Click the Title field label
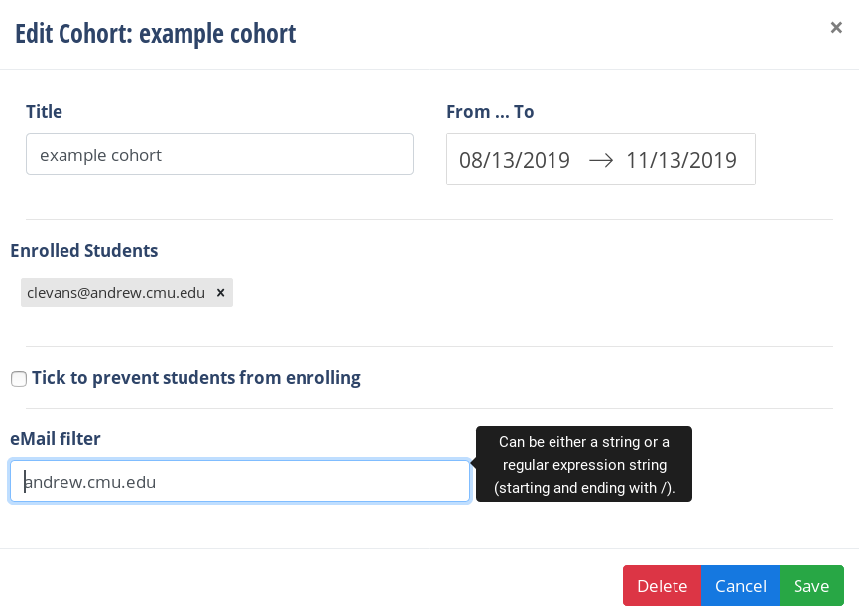Image resolution: width=859 pixels, height=616 pixels. 44,112
